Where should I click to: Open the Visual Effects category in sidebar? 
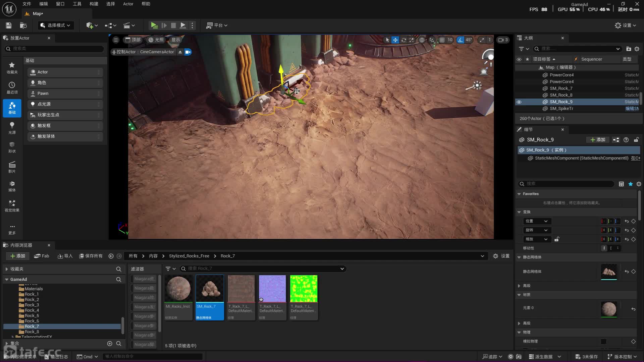(12, 205)
